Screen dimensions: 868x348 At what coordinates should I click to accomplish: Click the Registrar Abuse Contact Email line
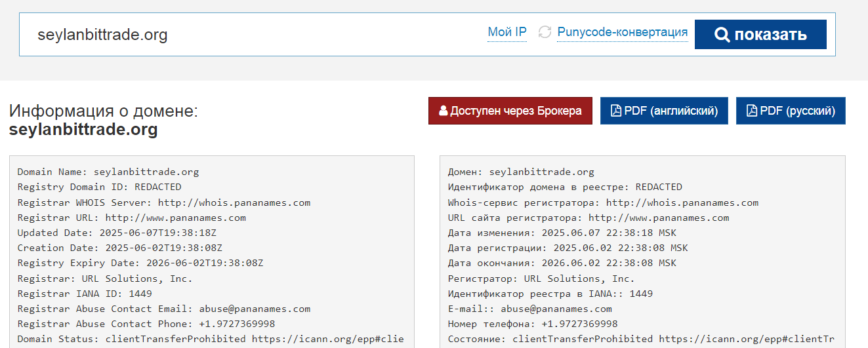click(164, 309)
